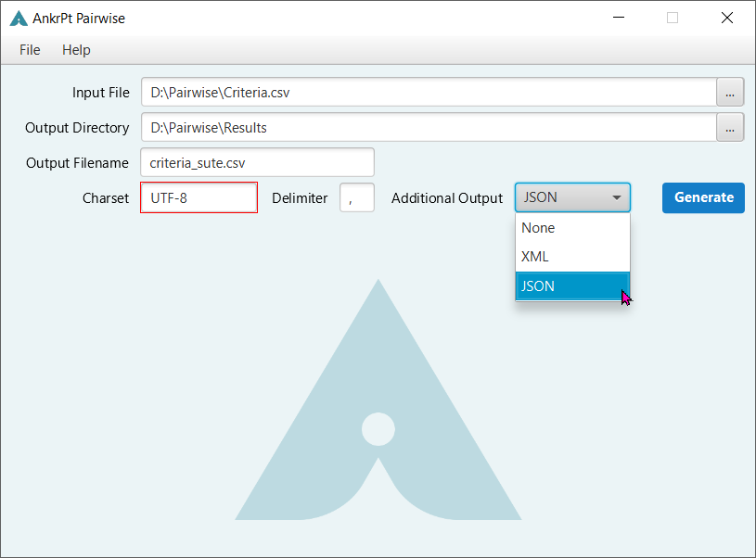Viewport: 756px width, 558px height.
Task: Select JSON from Additional Output list
Action: tap(572, 286)
